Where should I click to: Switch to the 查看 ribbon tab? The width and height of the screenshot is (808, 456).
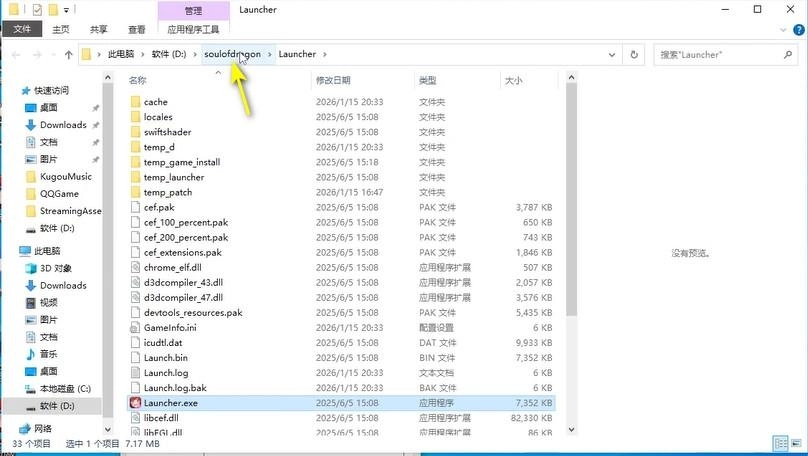click(x=136, y=30)
